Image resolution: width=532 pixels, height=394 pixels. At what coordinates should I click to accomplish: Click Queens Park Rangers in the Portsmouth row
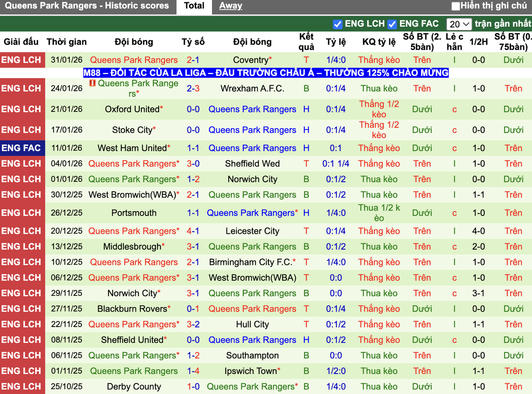[250, 213]
